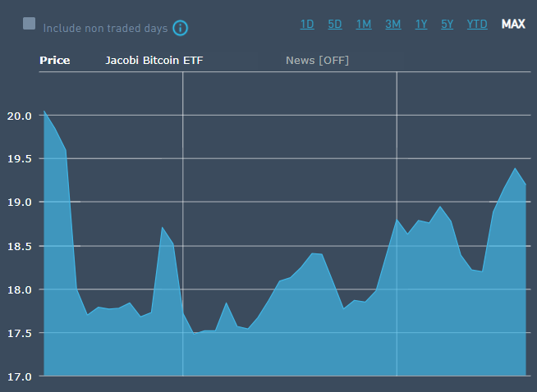Click the Jacobi Bitcoin ETF label
Image resolution: width=537 pixels, height=392 pixels.
pyautogui.click(x=154, y=60)
